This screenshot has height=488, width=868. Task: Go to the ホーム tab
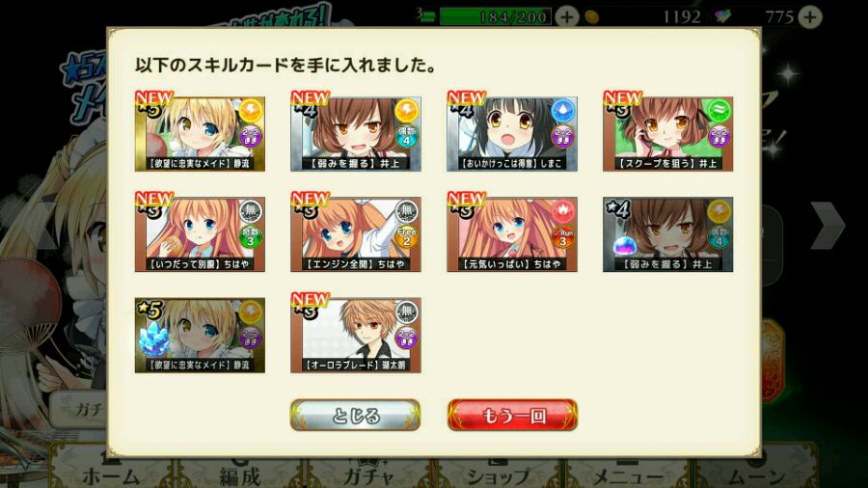click(111, 474)
